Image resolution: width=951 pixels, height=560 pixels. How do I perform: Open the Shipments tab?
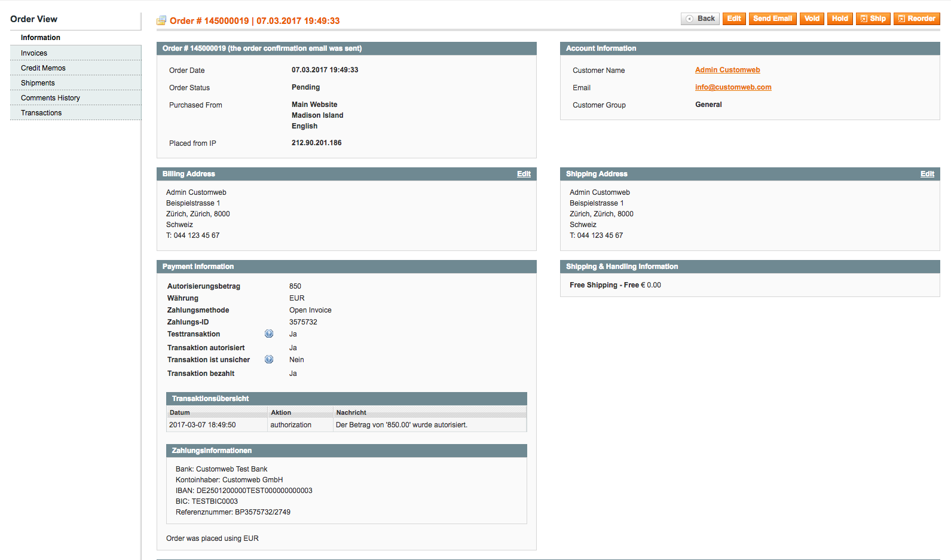coord(38,83)
